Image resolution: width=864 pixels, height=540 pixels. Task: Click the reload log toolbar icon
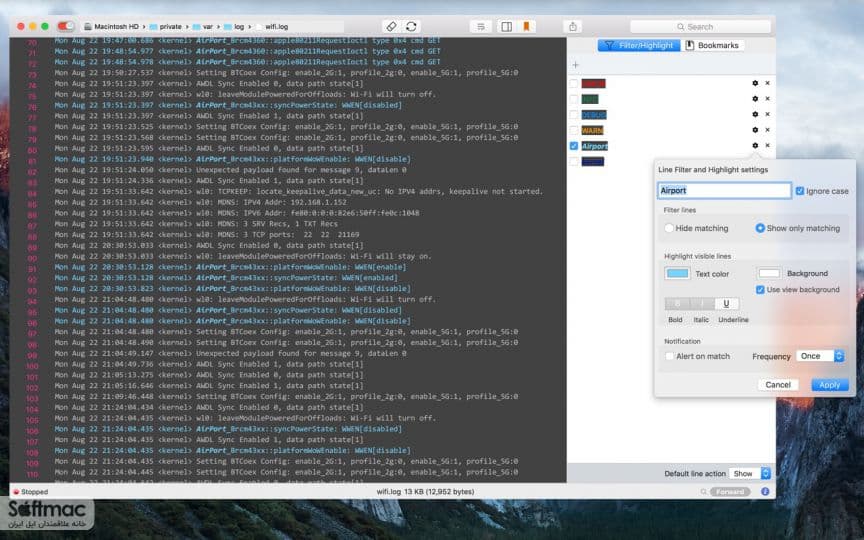pos(411,26)
